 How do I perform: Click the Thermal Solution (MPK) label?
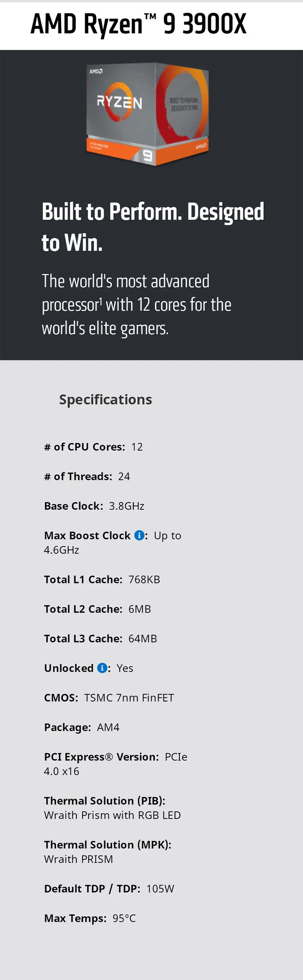click(x=107, y=845)
